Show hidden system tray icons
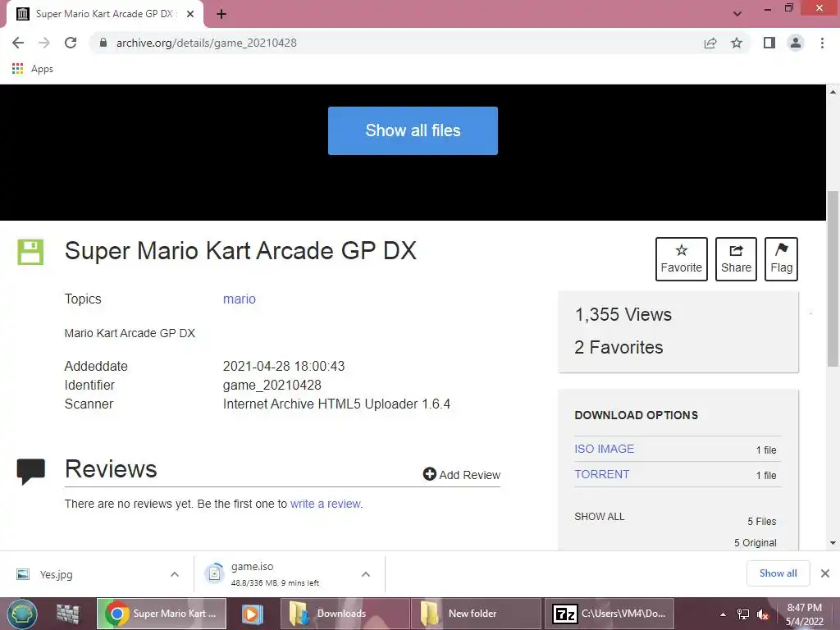840x630 pixels. 723,614
